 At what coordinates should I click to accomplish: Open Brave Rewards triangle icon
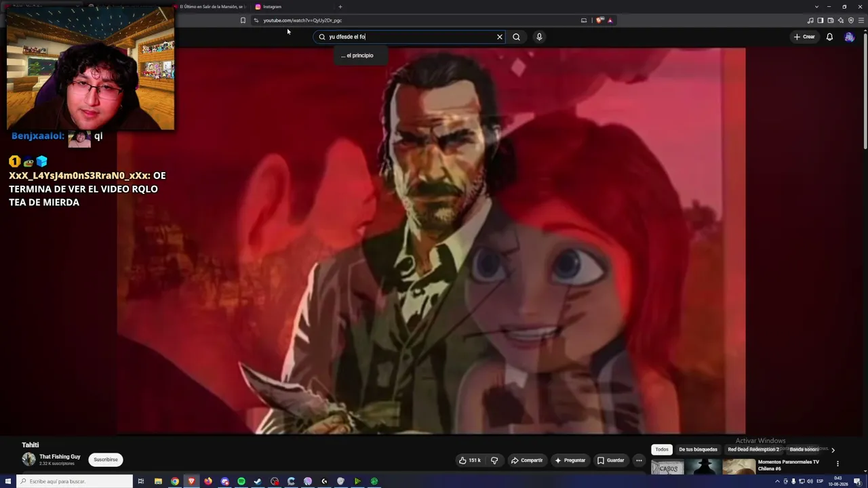click(610, 20)
